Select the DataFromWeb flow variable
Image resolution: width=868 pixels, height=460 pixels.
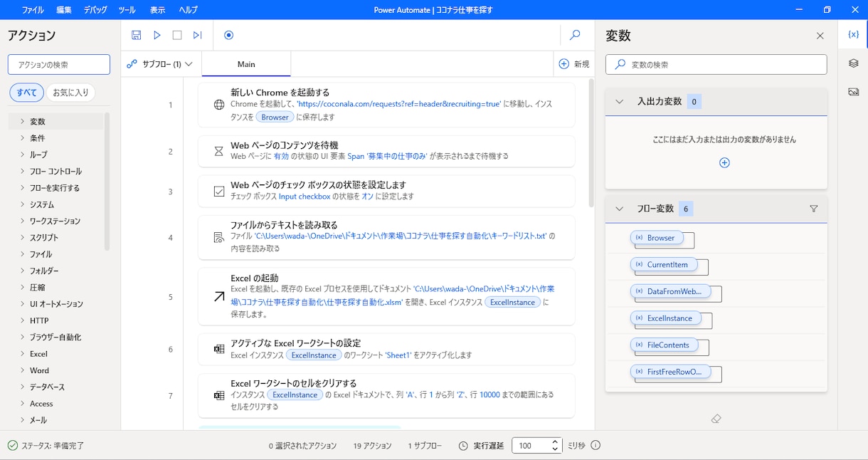669,291
